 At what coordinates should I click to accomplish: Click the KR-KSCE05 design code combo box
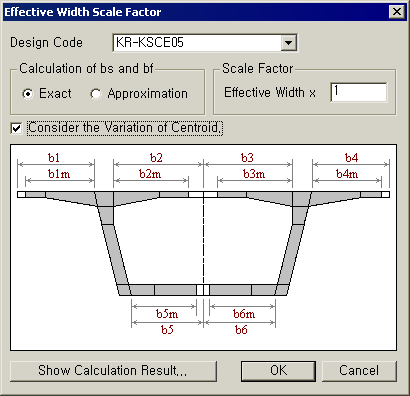tap(205, 43)
